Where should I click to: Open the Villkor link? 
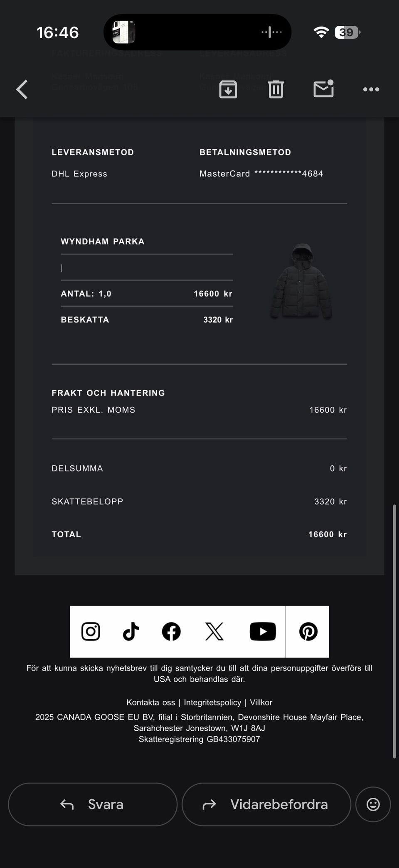click(261, 702)
